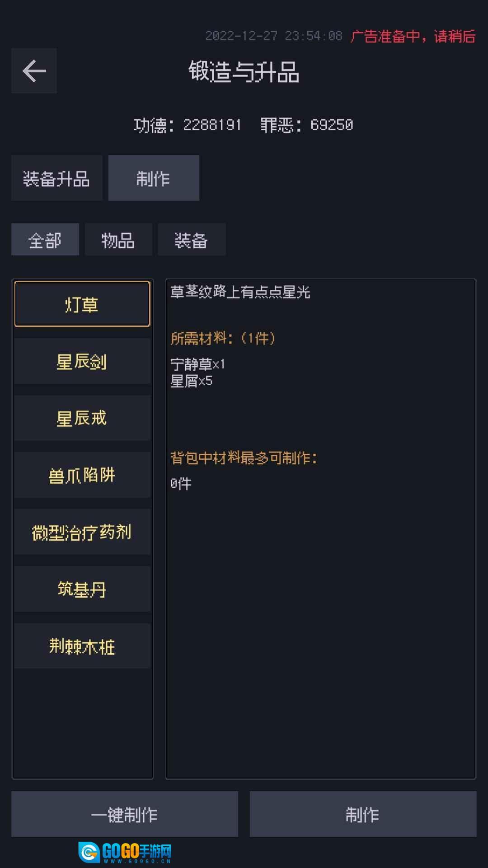Select the 灯草 recipe
Image resolution: width=488 pixels, height=868 pixels.
point(82,304)
